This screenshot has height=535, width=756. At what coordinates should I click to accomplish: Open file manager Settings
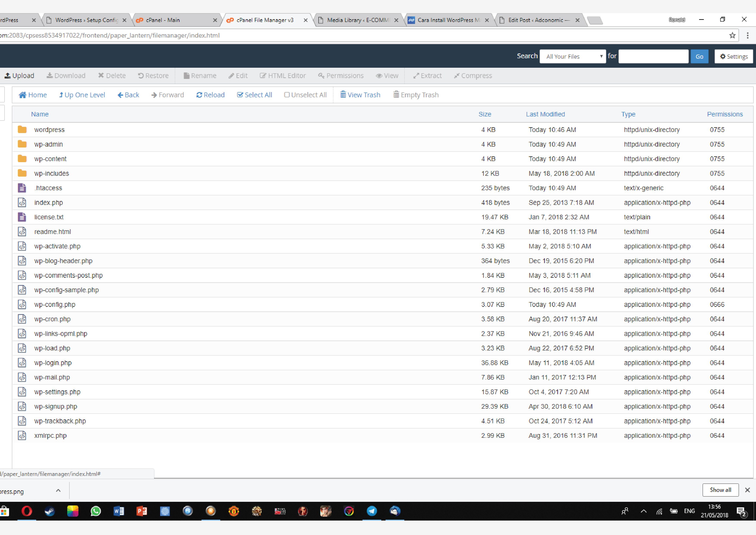tap(734, 56)
